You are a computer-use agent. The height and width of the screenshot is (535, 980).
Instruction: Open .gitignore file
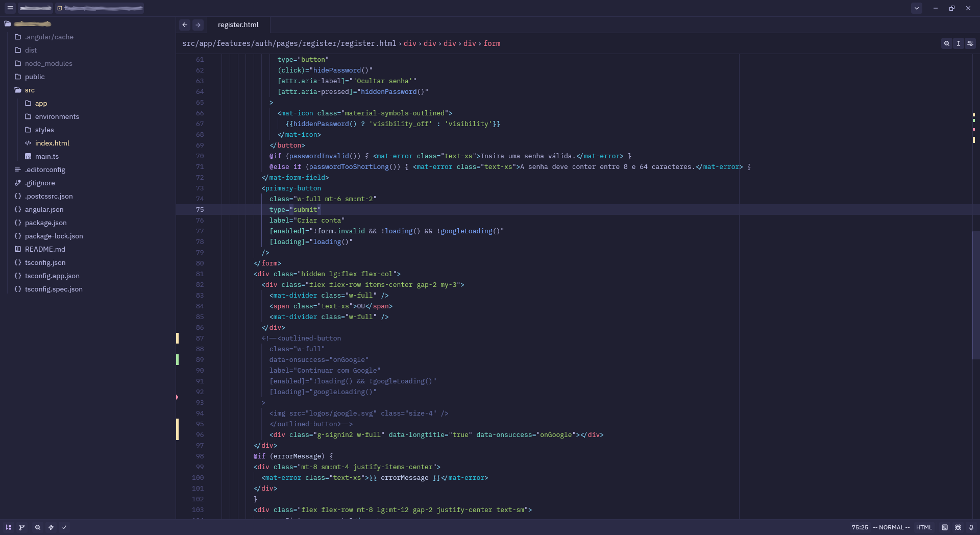[40, 183]
